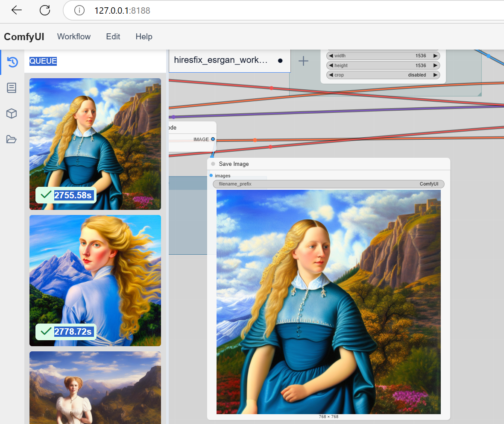504x424 pixels.
Task: Click the ComfyUI logo text
Action: (x=24, y=37)
